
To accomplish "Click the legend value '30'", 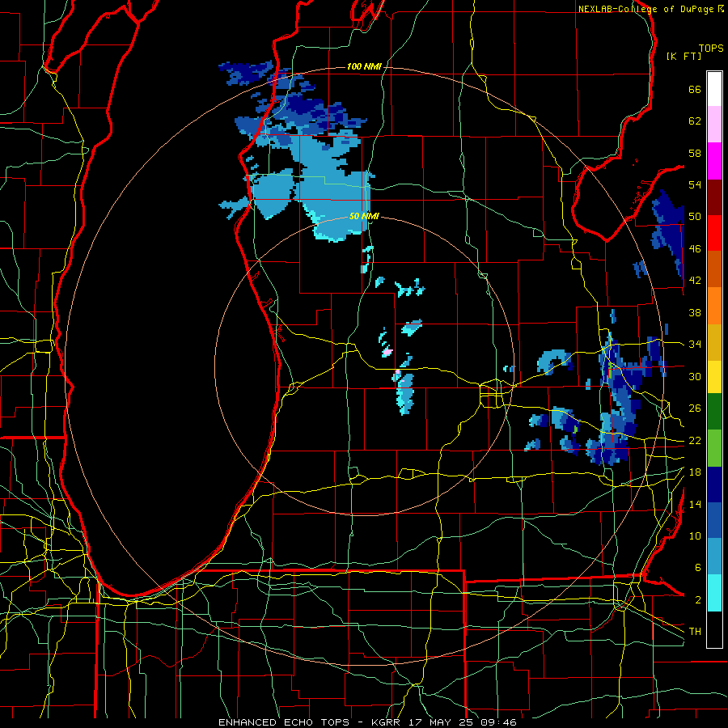I will [x=695, y=376].
